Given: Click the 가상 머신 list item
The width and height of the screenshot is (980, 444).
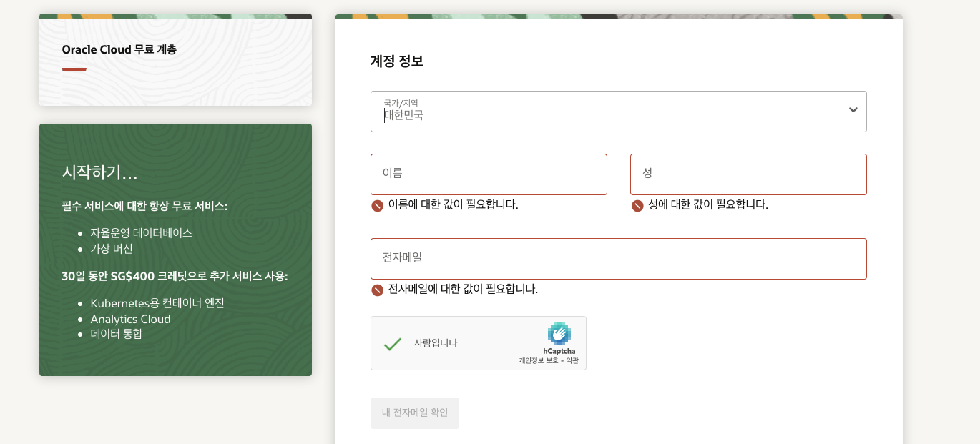Looking at the screenshot, I should click(112, 249).
